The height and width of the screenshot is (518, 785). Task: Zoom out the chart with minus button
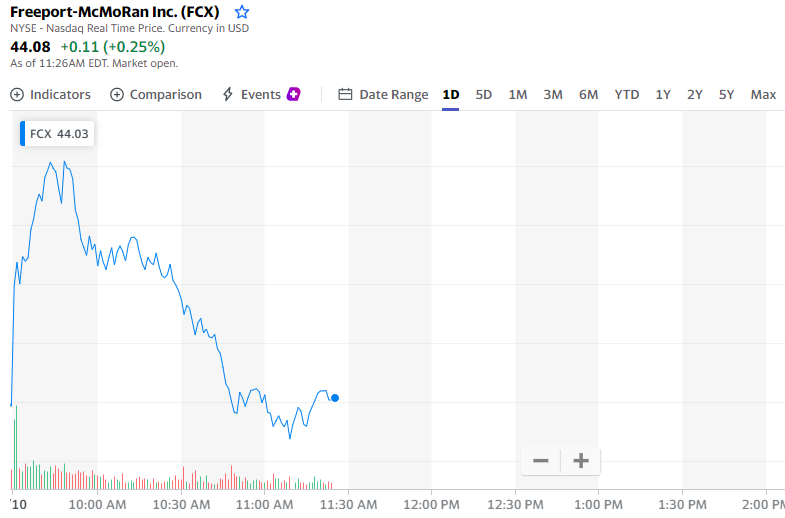pyautogui.click(x=541, y=461)
